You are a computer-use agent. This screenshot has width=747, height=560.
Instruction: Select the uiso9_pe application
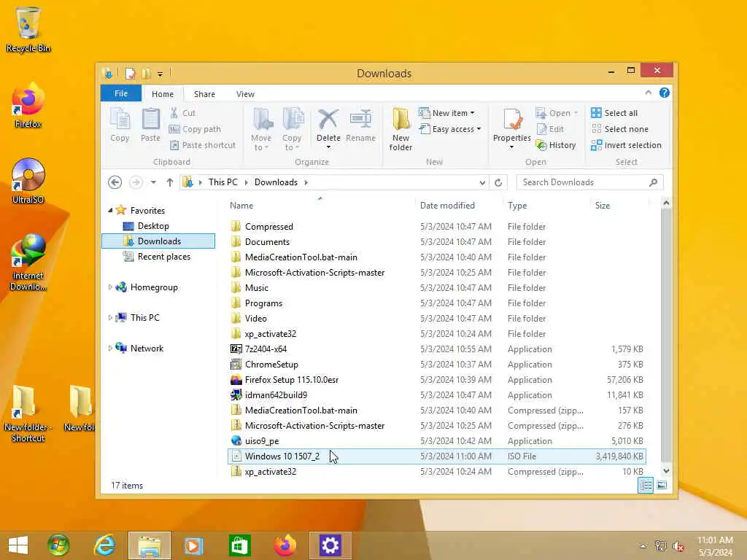(436, 441)
